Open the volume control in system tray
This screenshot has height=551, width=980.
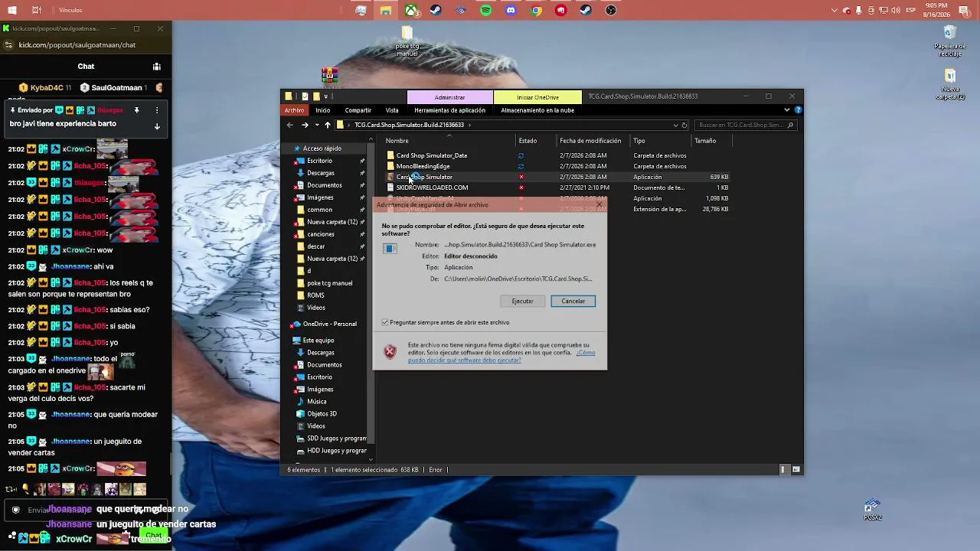(896, 11)
